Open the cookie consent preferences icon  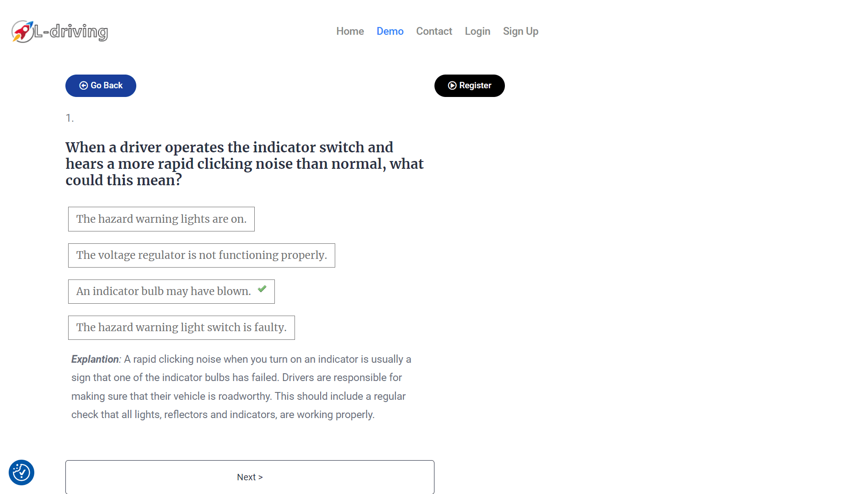pyautogui.click(x=21, y=473)
